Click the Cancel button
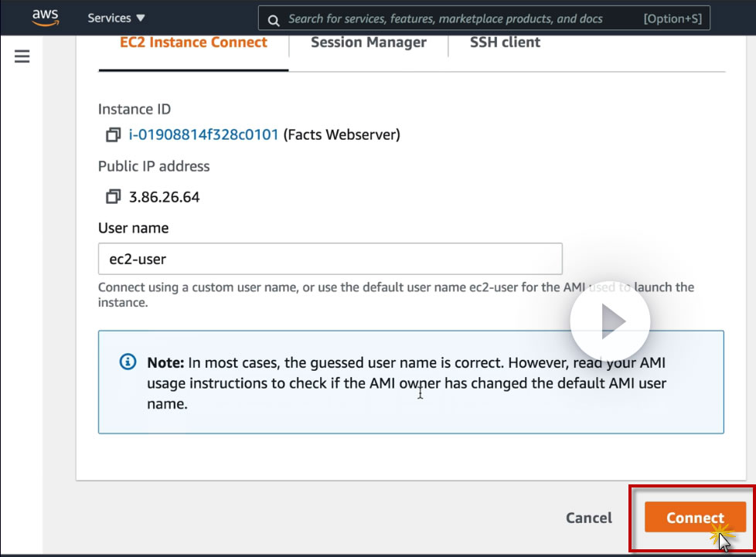756x557 pixels. click(x=589, y=518)
